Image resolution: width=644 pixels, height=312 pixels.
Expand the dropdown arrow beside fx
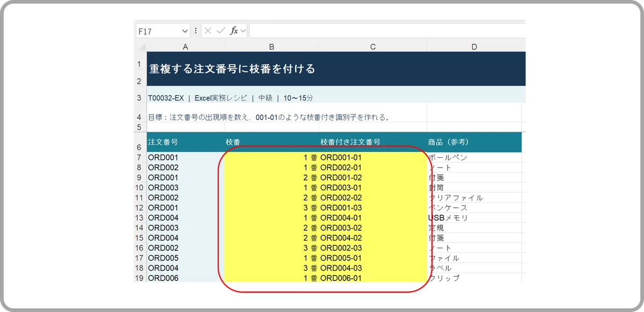coord(243,31)
